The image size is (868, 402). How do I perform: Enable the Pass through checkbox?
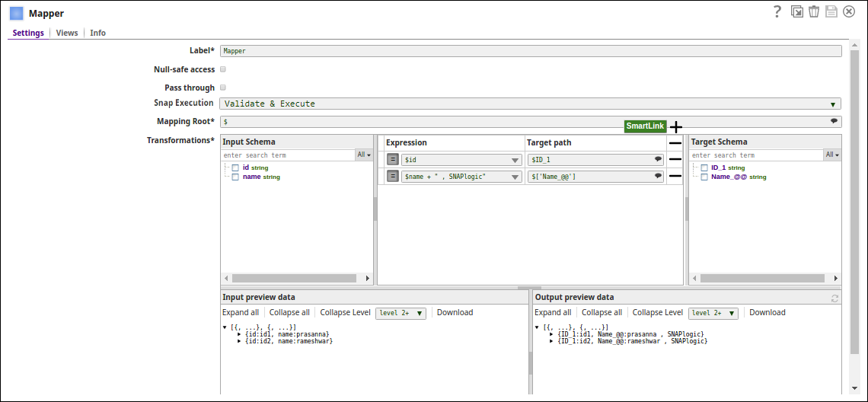[223, 88]
